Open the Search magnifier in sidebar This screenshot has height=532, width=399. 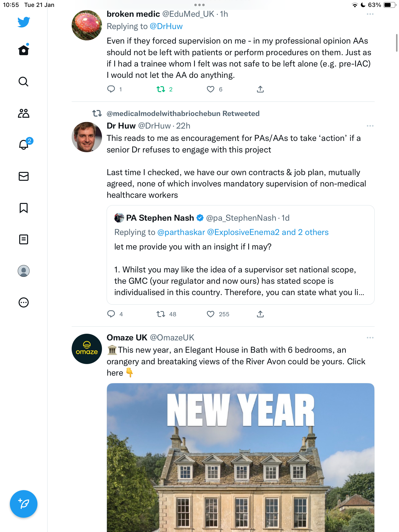tap(24, 82)
